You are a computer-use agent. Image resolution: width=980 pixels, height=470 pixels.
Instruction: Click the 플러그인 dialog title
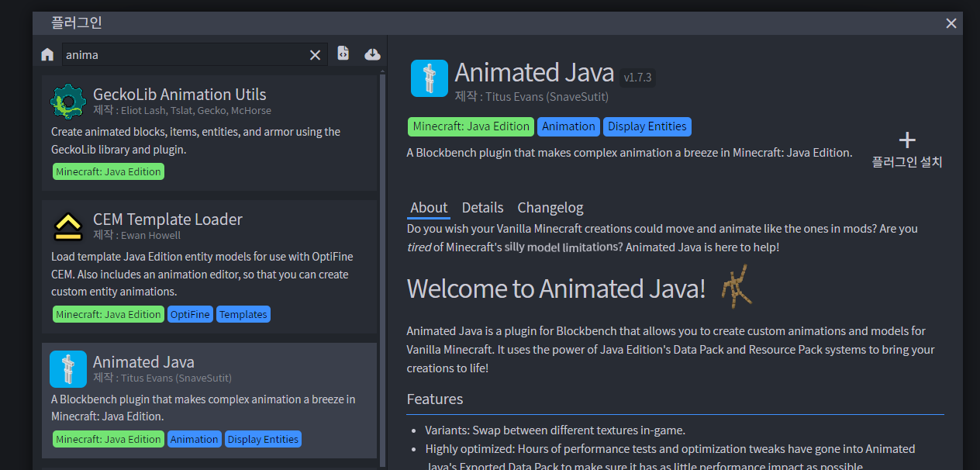(76, 22)
